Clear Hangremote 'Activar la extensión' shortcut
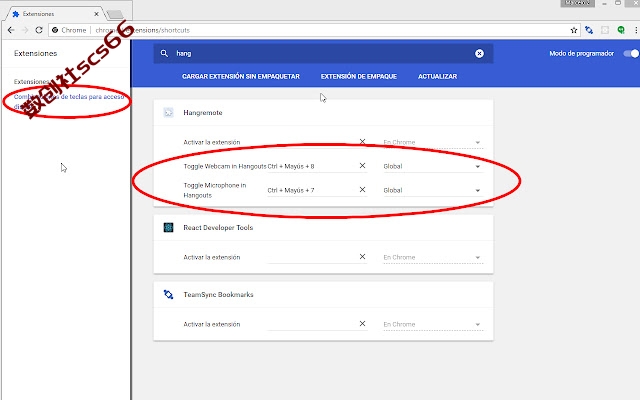 362,142
